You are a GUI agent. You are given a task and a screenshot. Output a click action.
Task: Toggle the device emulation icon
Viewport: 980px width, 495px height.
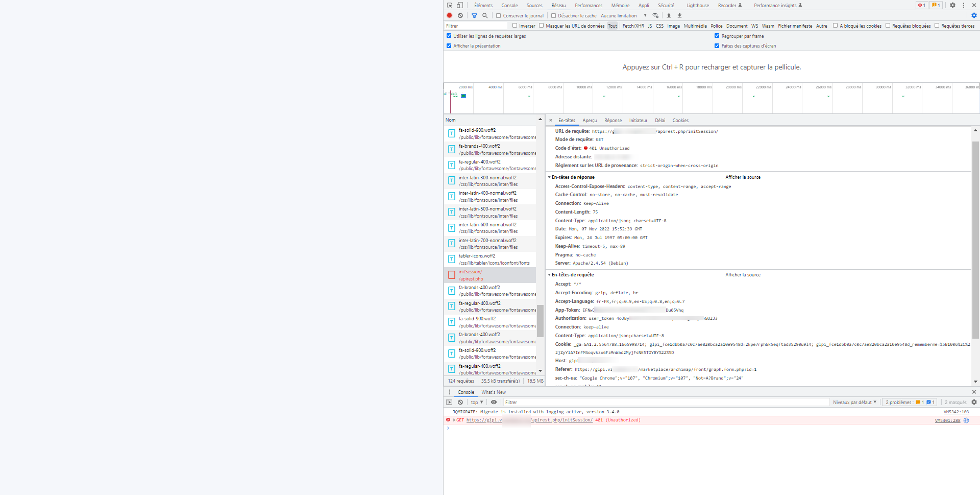tap(459, 5)
